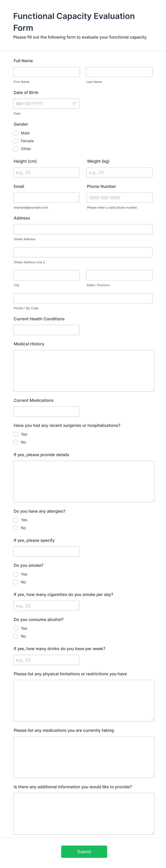Select No for the smoking question

16,582
